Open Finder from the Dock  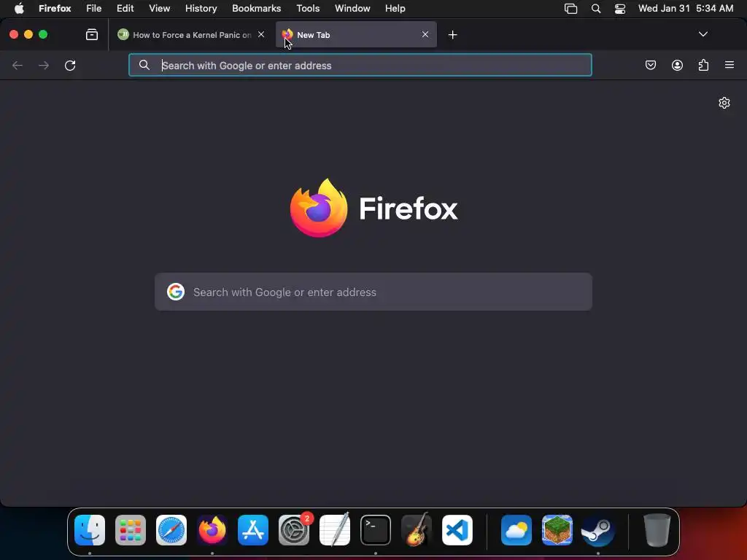[90, 530]
